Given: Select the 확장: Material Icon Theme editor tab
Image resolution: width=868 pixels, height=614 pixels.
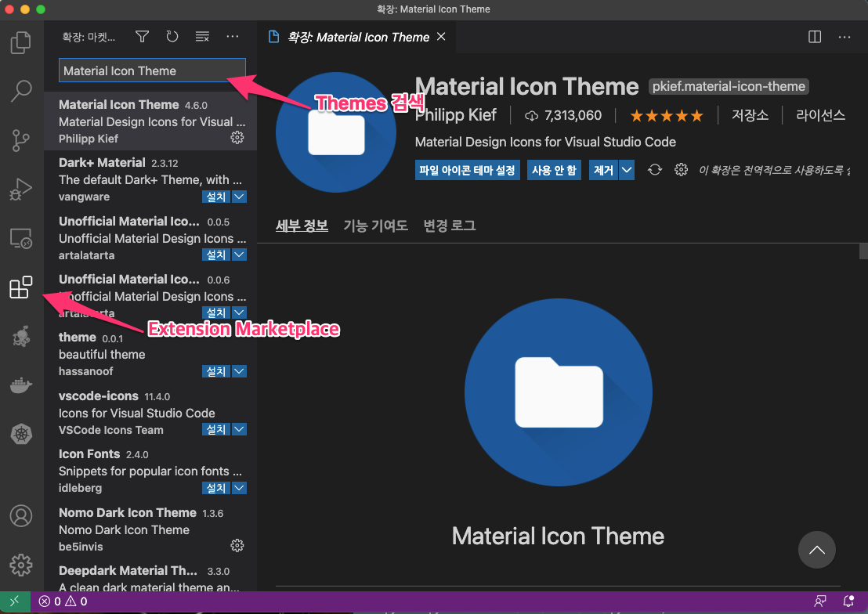Looking at the screenshot, I should [x=357, y=37].
